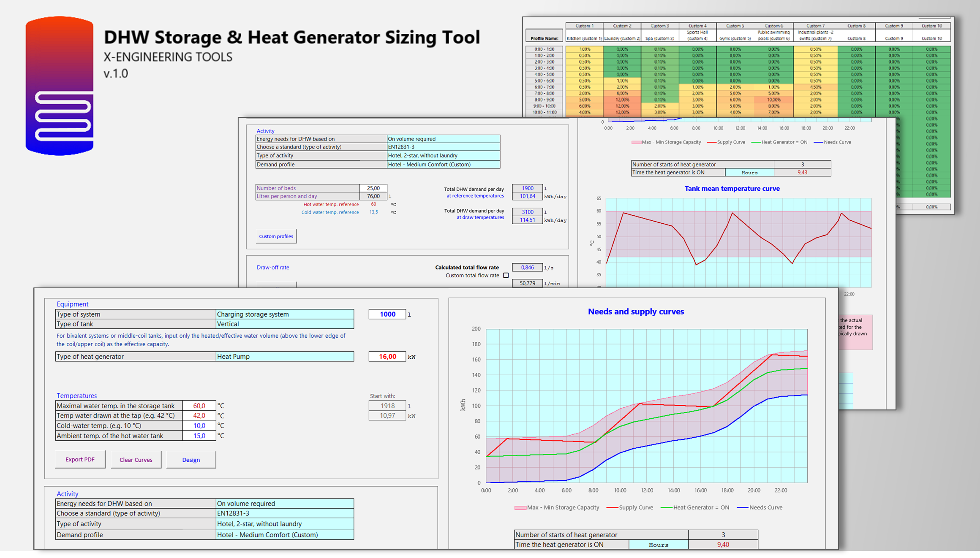Screen dimensions: 980x558
Task: Click the Export PDF button
Action: click(x=80, y=460)
